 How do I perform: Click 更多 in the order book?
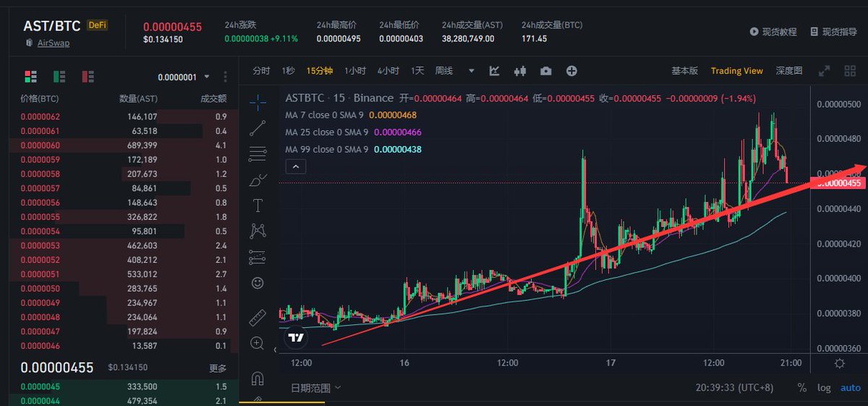click(218, 368)
